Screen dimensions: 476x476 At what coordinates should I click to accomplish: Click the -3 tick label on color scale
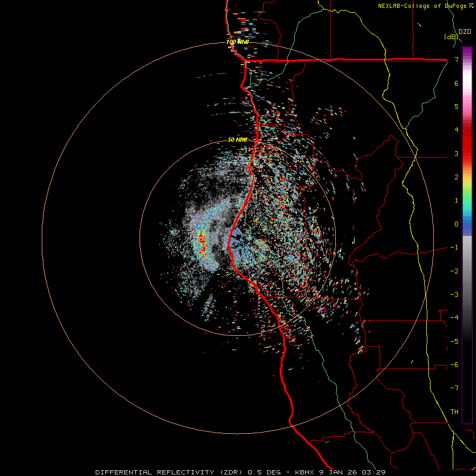tap(454, 295)
